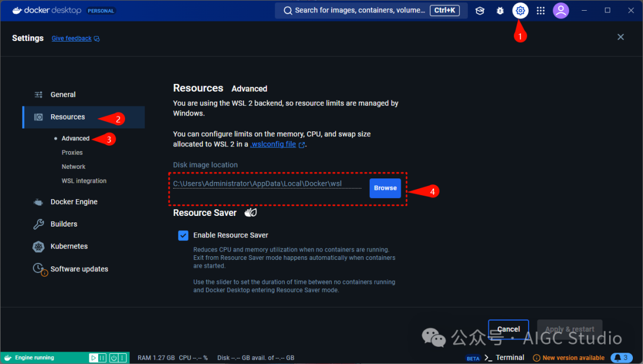Click the Disk available status text
Screen dimensions: 643x364
[x=255, y=358]
